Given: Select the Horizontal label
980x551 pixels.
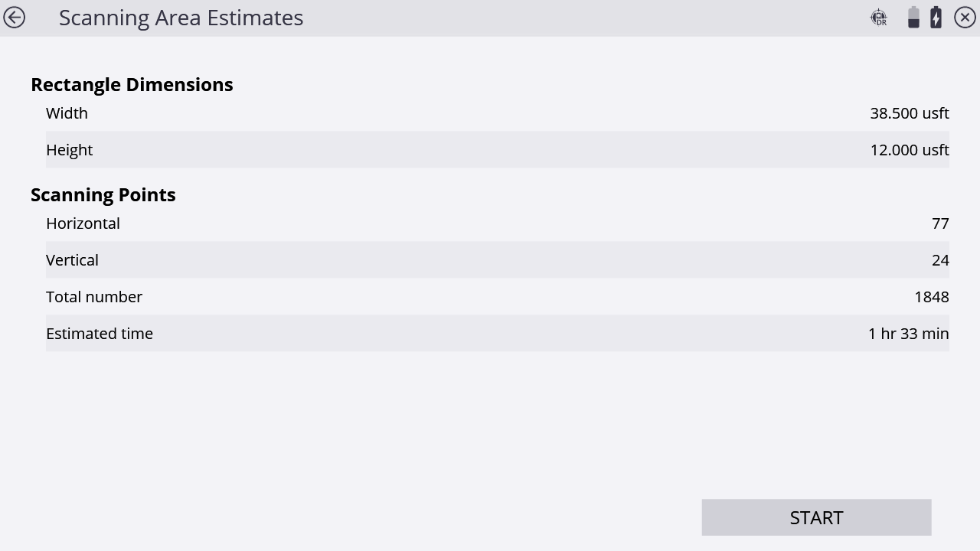Looking at the screenshot, I should pos(83,223).
